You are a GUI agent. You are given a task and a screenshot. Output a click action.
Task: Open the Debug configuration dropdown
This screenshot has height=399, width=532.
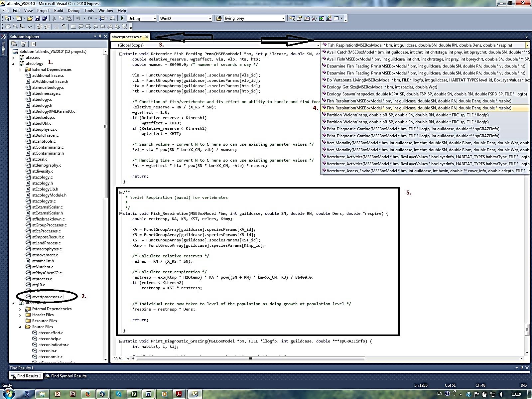click(155, 19)
